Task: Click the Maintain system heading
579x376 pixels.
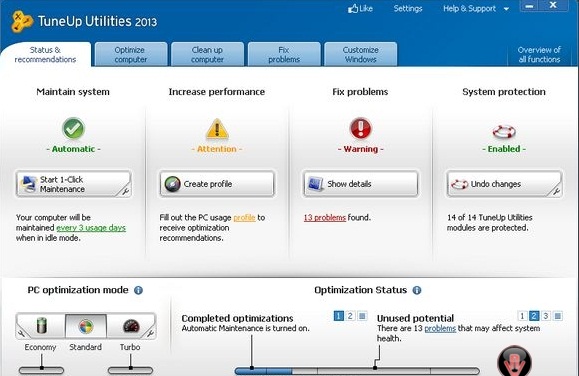Action: (73, 92)
